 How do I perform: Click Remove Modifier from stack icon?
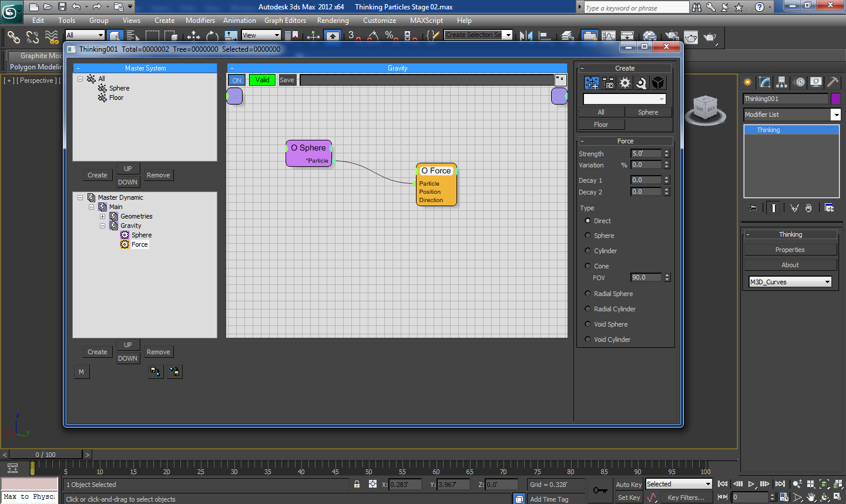pyautogui.click(x=809, y=207)
